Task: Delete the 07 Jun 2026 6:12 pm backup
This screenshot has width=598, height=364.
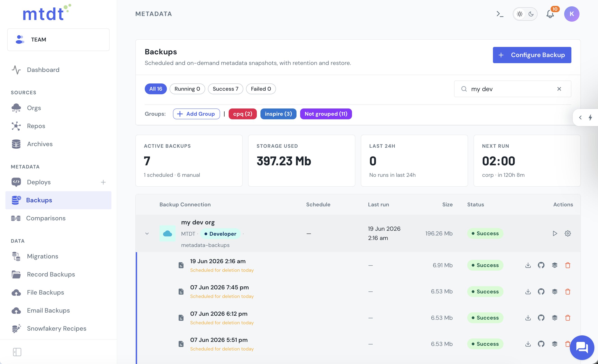Action: click(567, 318)
